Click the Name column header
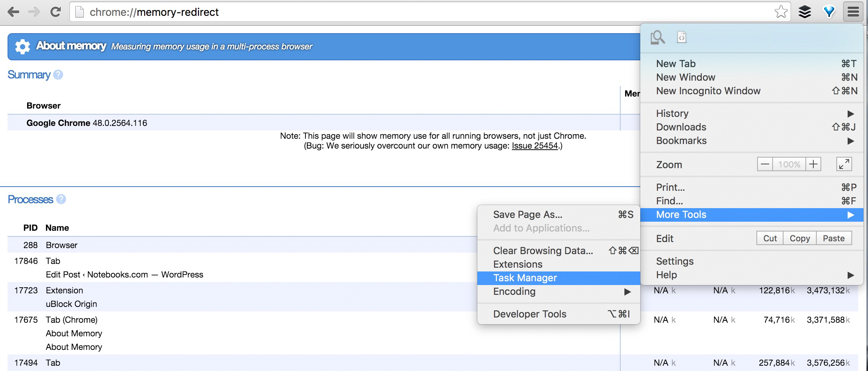Viewport: 868px width, 371px height. (x=57, y=228)
